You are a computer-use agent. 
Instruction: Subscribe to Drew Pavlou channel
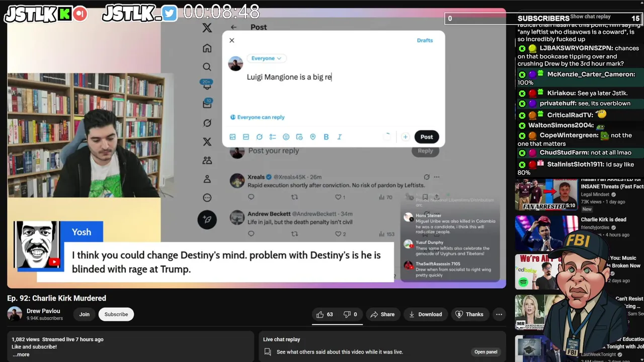tap(116, 314)
